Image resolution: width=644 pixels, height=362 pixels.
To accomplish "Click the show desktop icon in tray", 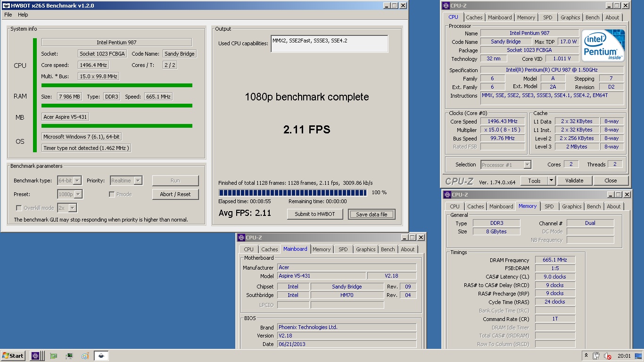I will pyautogui.click(x=639, y=356).
